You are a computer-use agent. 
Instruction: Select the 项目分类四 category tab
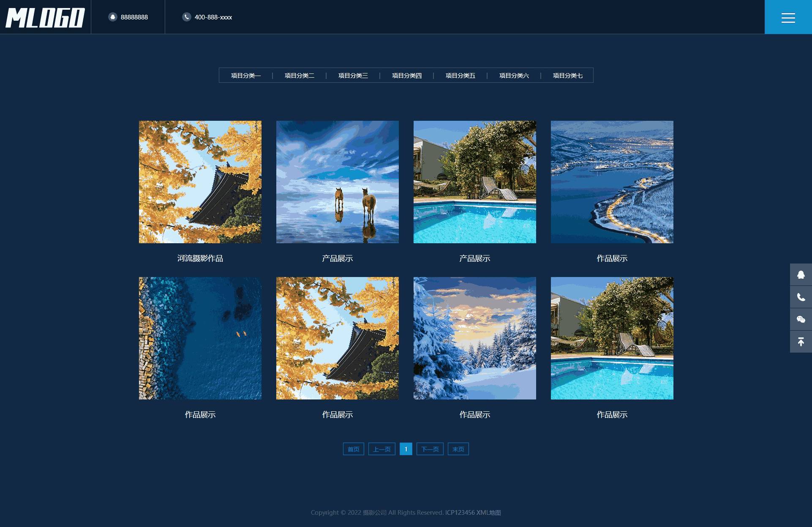406,76
